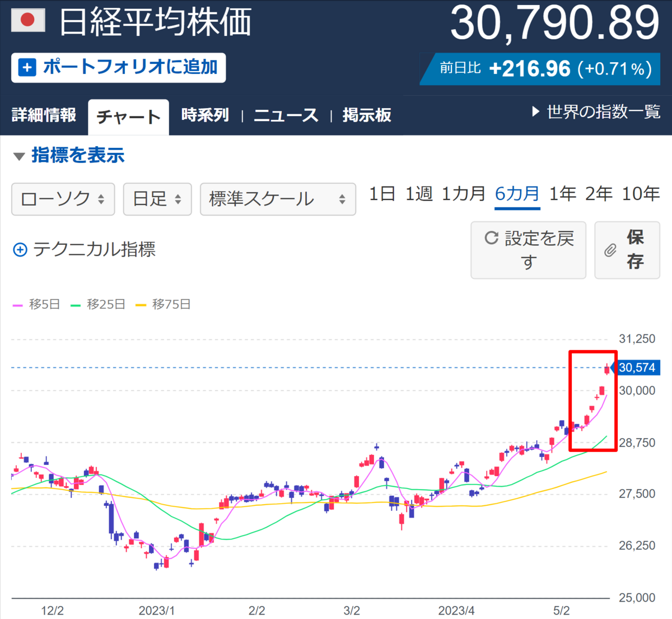Image resolution: width=672 pixels, height=619 pixels.
Task: Click the paperclip icon in 保存 button
Action: 610,250
